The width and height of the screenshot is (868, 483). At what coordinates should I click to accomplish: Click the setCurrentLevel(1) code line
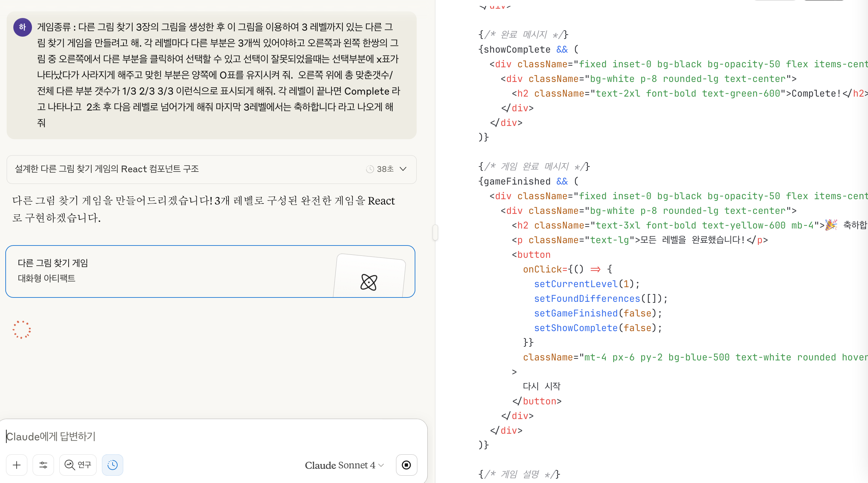tap(587, 284)
